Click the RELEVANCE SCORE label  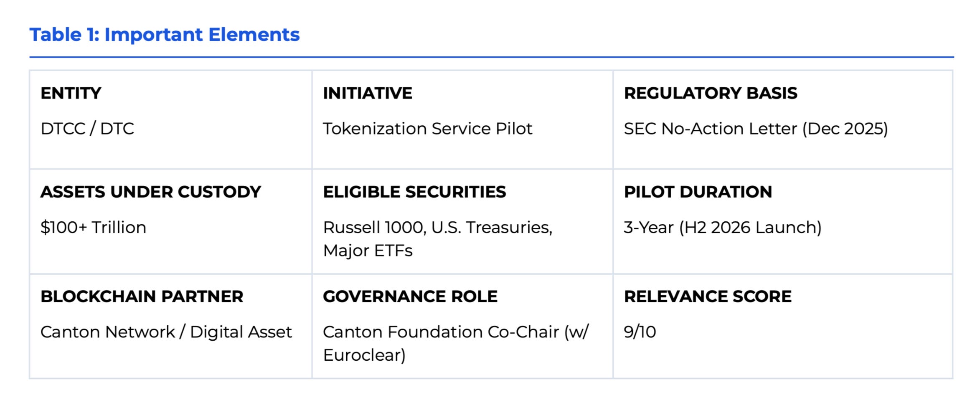(x=708, y=296)
